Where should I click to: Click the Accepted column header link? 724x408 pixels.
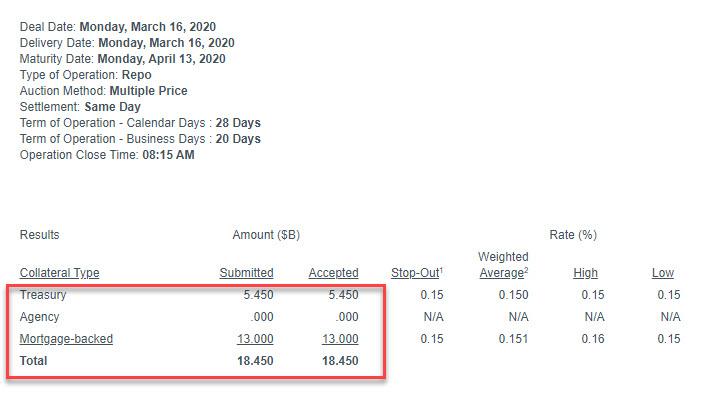[333, 273]
